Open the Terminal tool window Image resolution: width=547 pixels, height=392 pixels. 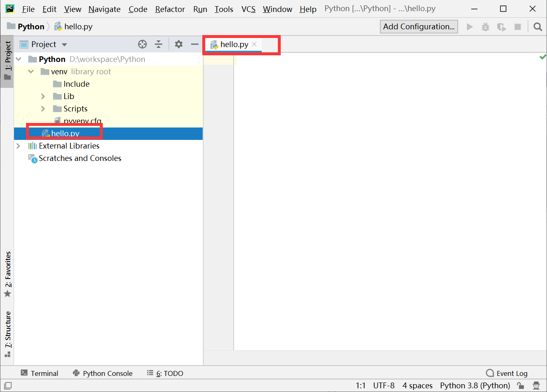40,373
